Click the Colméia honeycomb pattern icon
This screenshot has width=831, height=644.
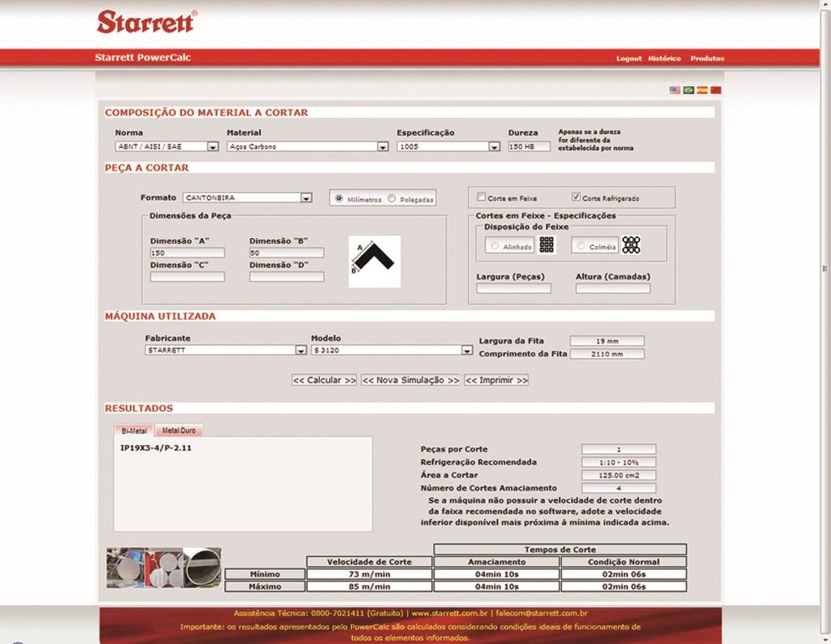(x=631, y=245)
